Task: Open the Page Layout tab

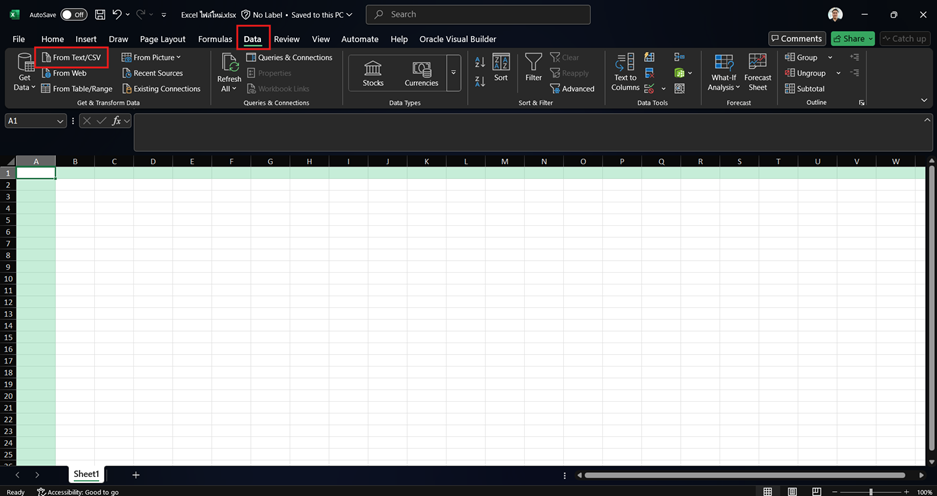Action: 163,39
